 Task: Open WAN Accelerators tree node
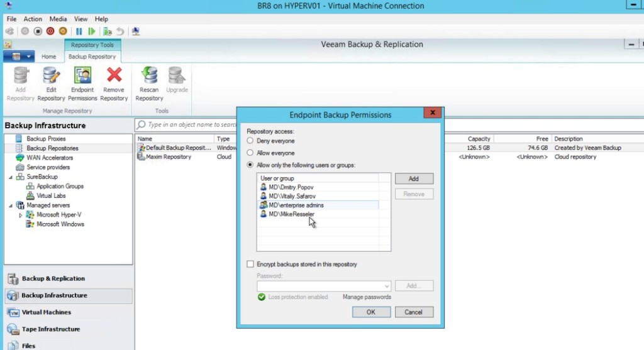tap(50, 158)
